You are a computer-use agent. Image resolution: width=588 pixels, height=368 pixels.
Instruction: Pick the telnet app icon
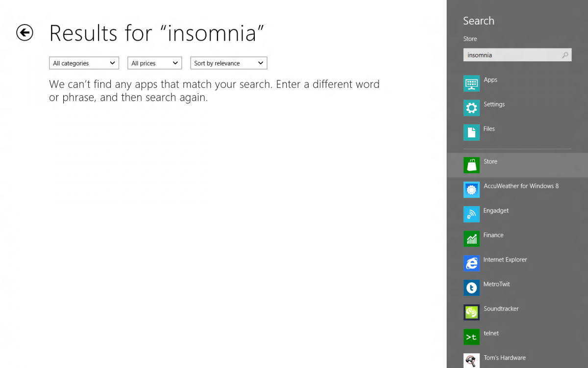coord(471,337)
